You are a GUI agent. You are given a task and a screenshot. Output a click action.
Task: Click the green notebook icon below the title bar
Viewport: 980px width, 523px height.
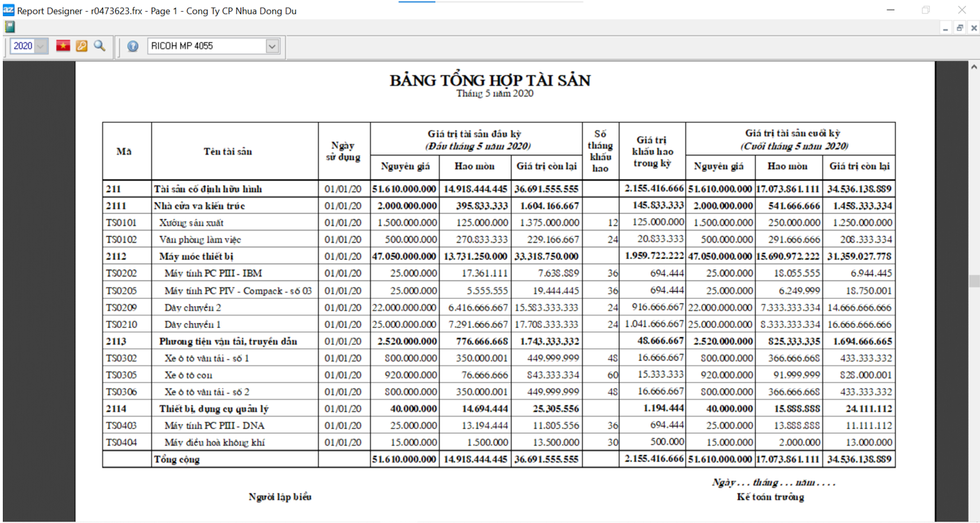tap(10, 27)
